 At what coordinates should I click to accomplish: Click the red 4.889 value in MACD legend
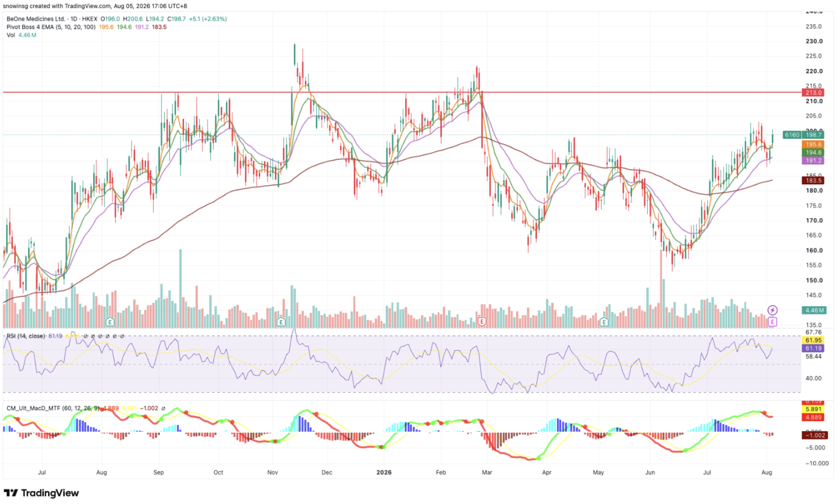tap(111, 408)
